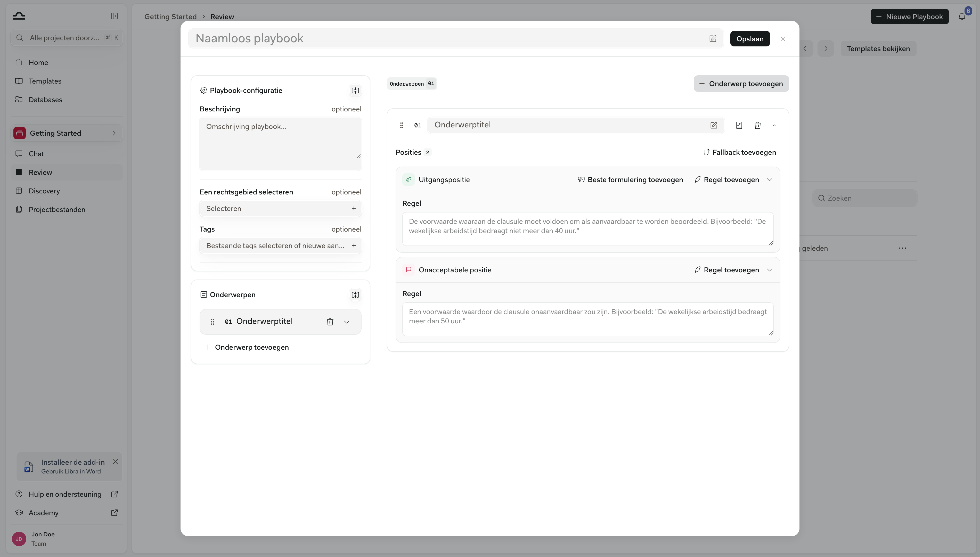Click drag handle in Onderwerpen list item
The width and height of the screenshot is (980, 557).
point(212,322)
